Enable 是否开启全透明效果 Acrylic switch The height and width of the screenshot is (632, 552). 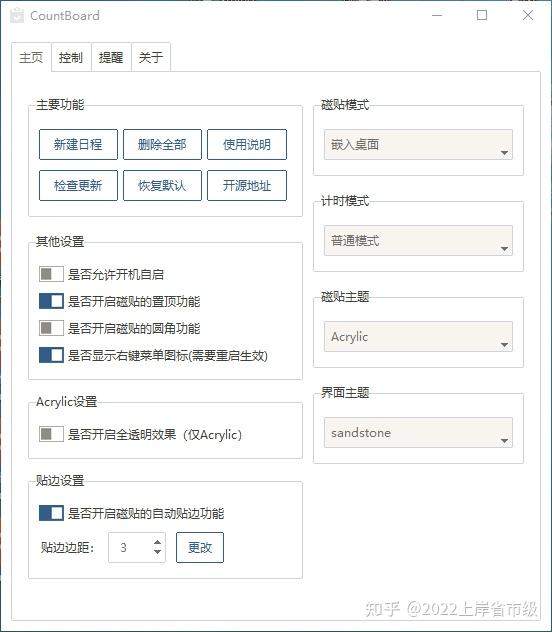pos(51,434)
